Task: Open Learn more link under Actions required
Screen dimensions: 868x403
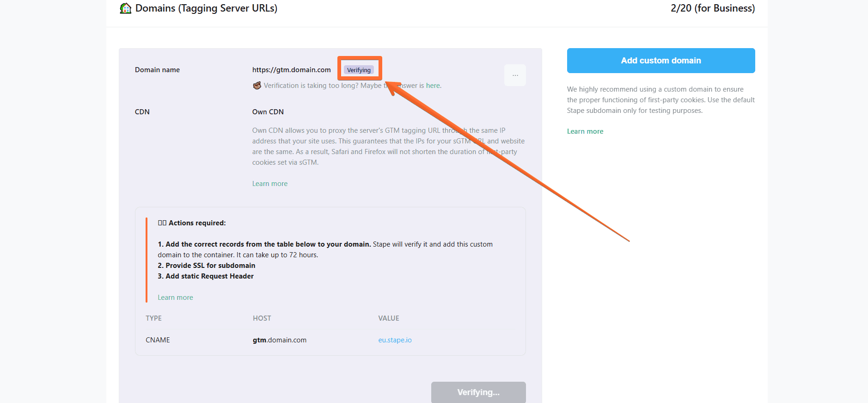Action: [175, 298]
